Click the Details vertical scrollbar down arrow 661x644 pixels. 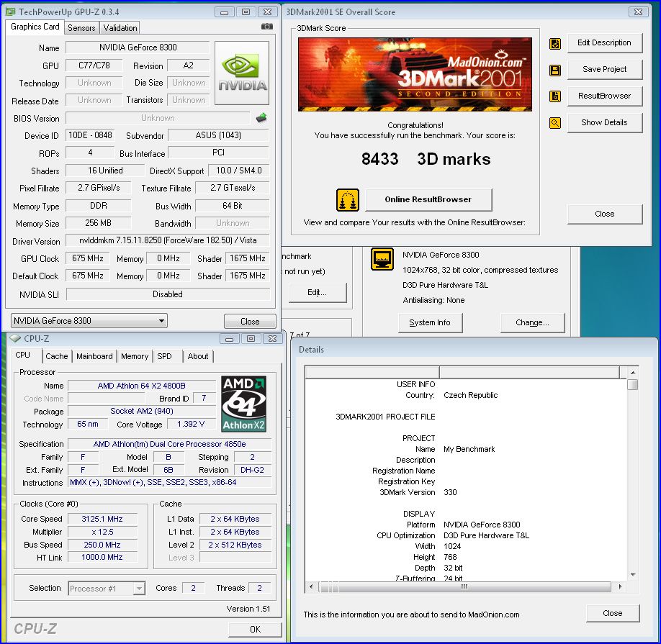[x=633, y=575]
